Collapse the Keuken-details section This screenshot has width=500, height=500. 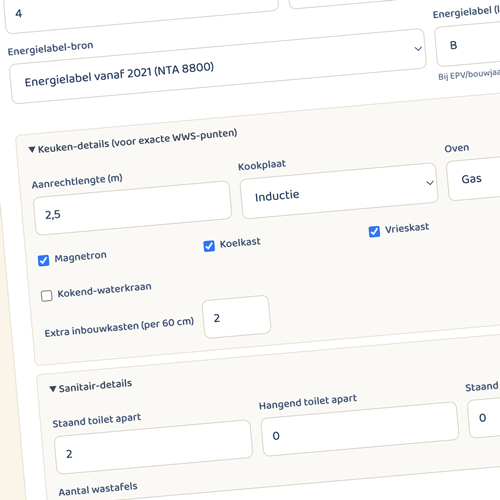point(133,141)
